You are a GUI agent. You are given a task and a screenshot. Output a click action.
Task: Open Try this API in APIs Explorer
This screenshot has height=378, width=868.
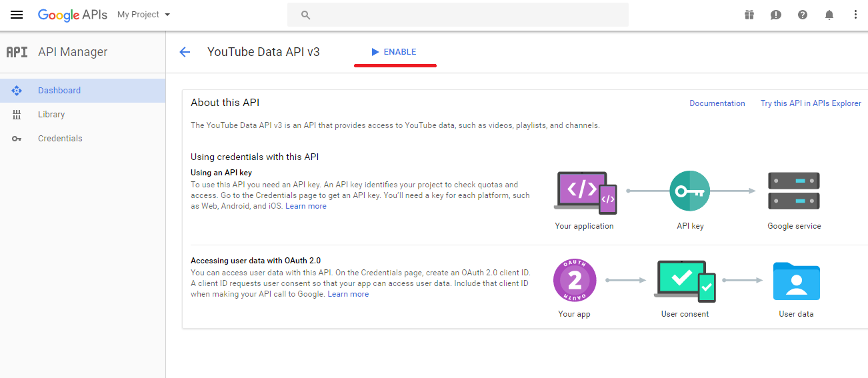coord(811,103)
